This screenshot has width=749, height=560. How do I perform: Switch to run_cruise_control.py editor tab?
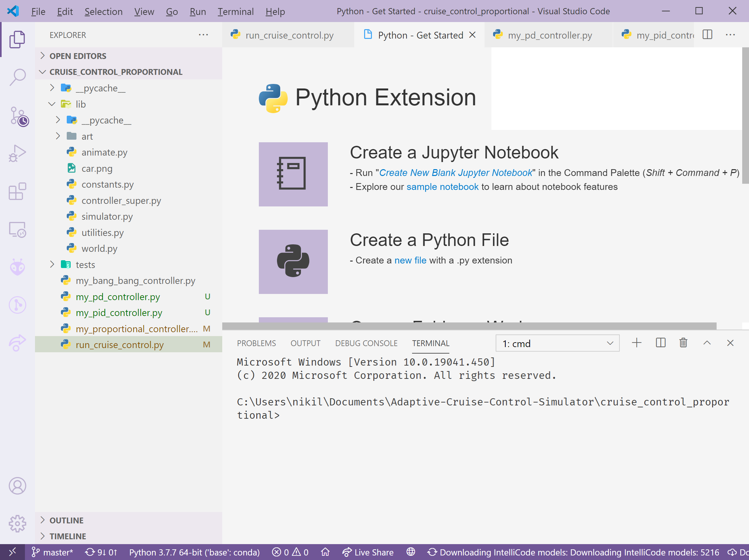click(x=289, y=35)
